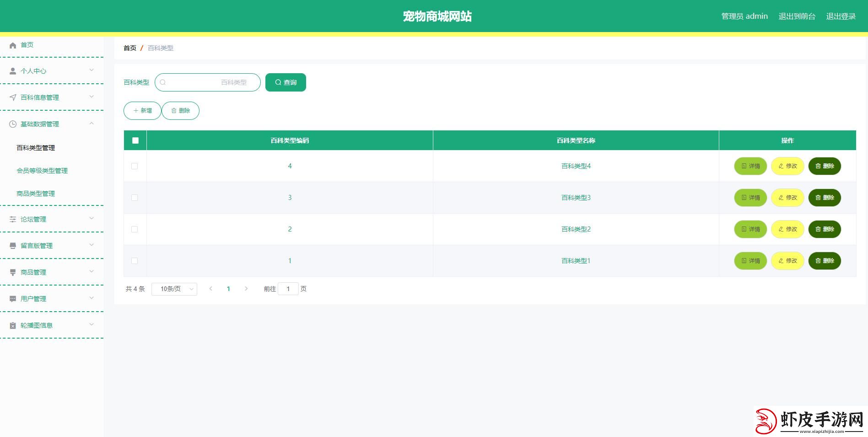
Task: Click the magnifier icon inside the 百科类型 search box
Action: coord(162,82)
